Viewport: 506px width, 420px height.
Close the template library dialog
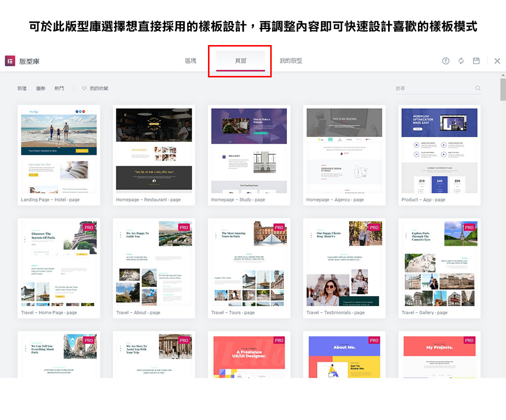tap(497, 61)
